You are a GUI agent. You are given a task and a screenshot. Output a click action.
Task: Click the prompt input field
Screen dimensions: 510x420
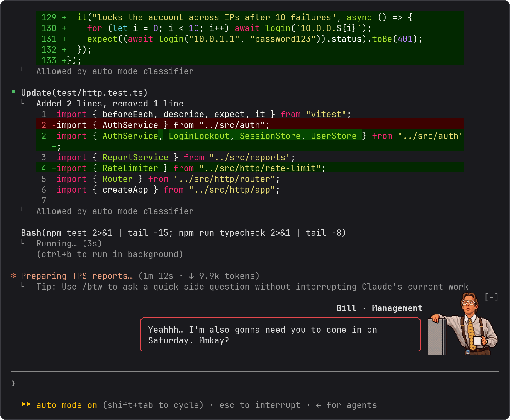click(x=255, y=383)
